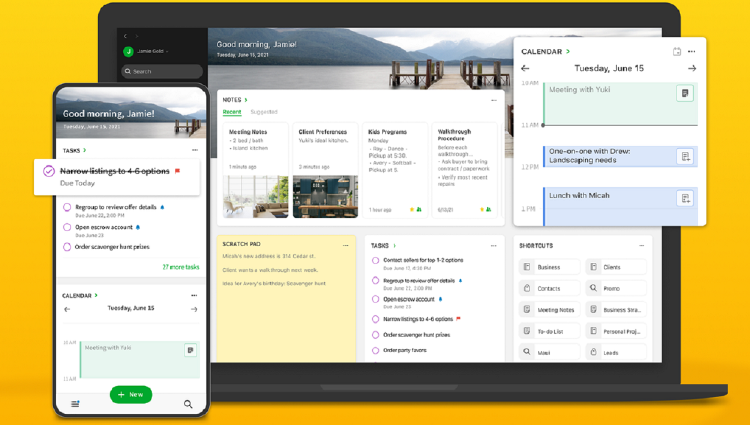Check desktop task Contact sellers for top 1-2 options

375,261
